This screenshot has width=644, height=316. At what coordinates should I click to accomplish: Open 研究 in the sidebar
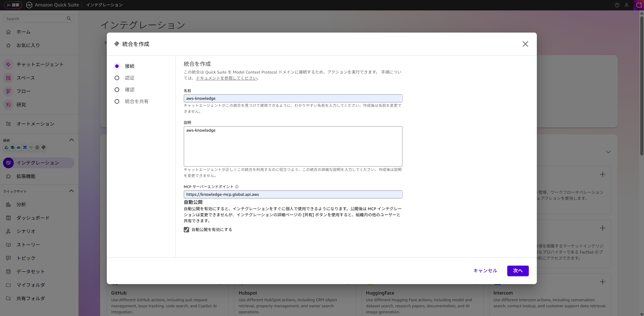click(21, 105)
